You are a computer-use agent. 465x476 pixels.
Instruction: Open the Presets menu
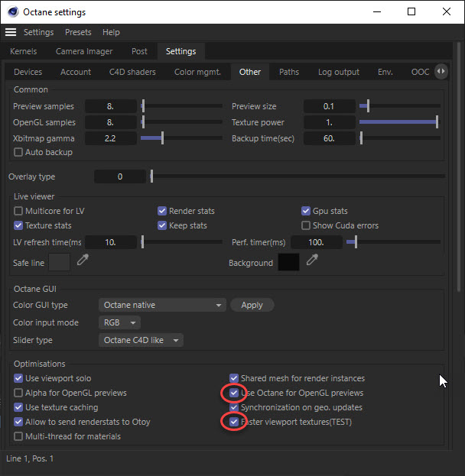pos(78,32)
